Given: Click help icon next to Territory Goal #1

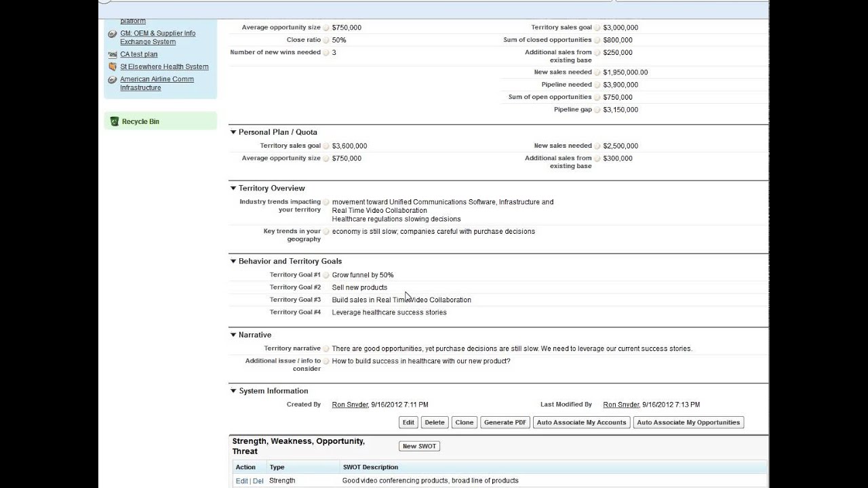Looking at the screenshot, I should [x=326, y=275].
